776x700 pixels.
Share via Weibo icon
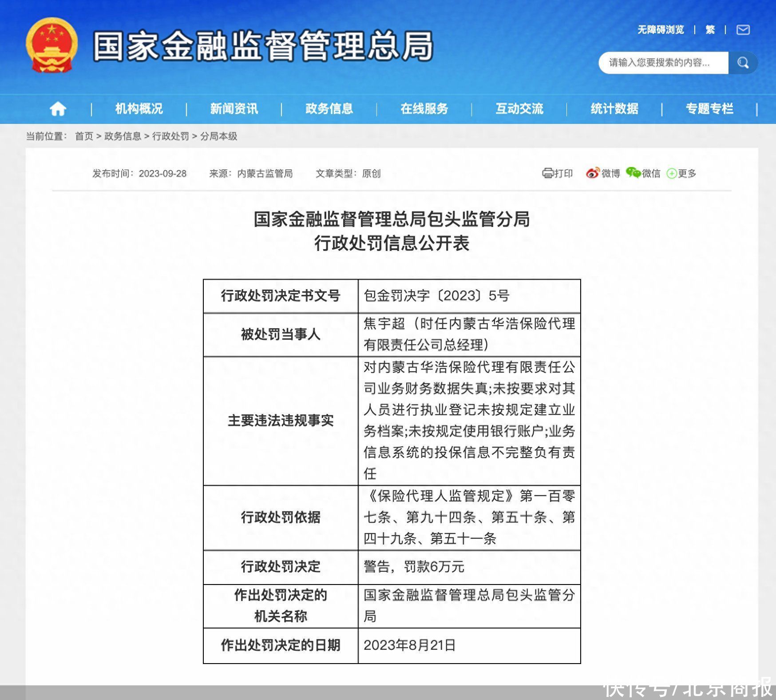(x=592, y=173)
